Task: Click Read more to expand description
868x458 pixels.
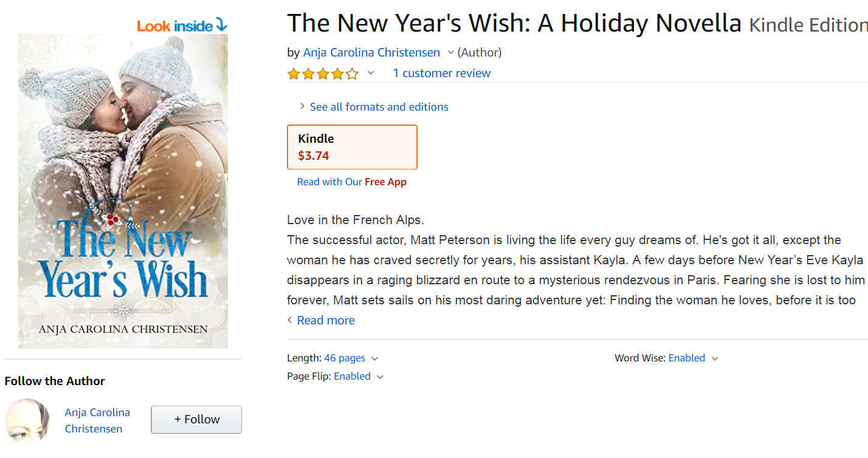Action: (x=325, y=320)
